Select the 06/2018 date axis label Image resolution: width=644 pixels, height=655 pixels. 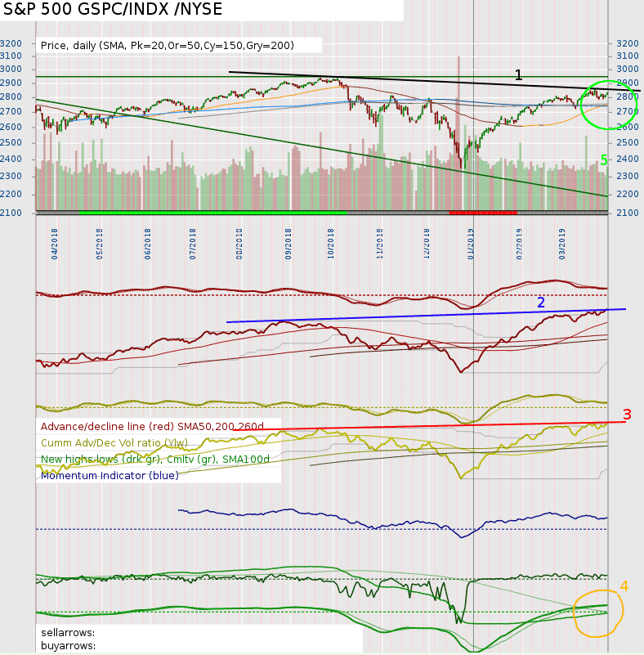click(x=147, y=244)
